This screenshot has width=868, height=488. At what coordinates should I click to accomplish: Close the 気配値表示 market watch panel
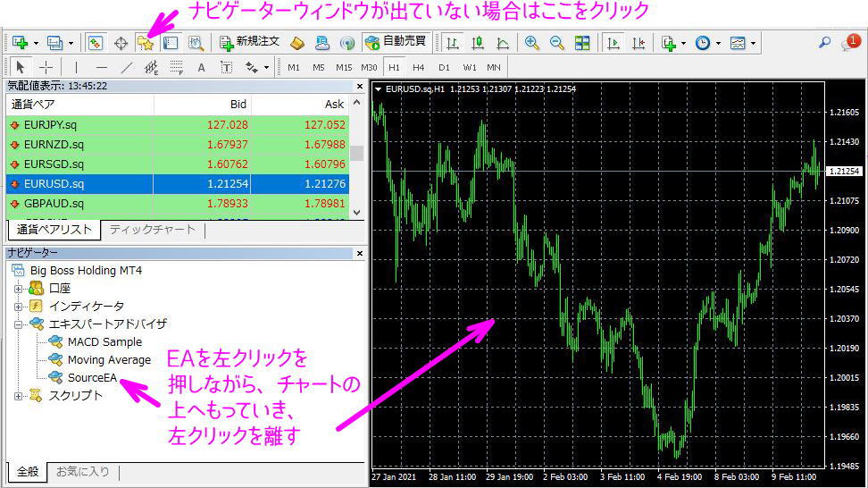pos(360,87)
